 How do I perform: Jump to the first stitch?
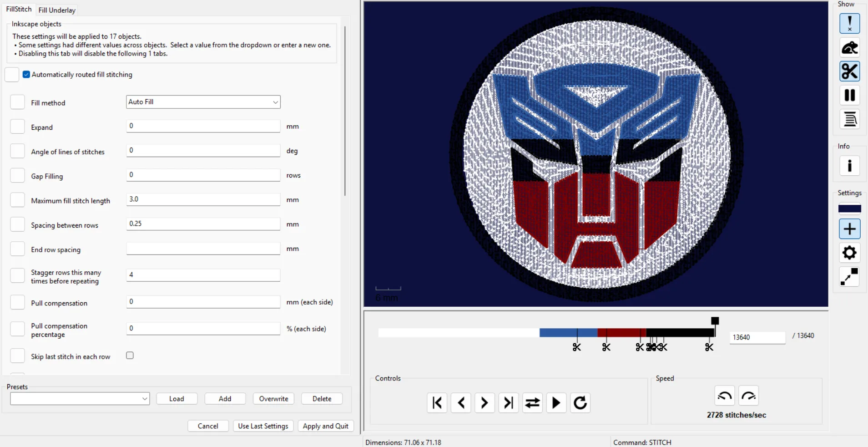[437, 403]
